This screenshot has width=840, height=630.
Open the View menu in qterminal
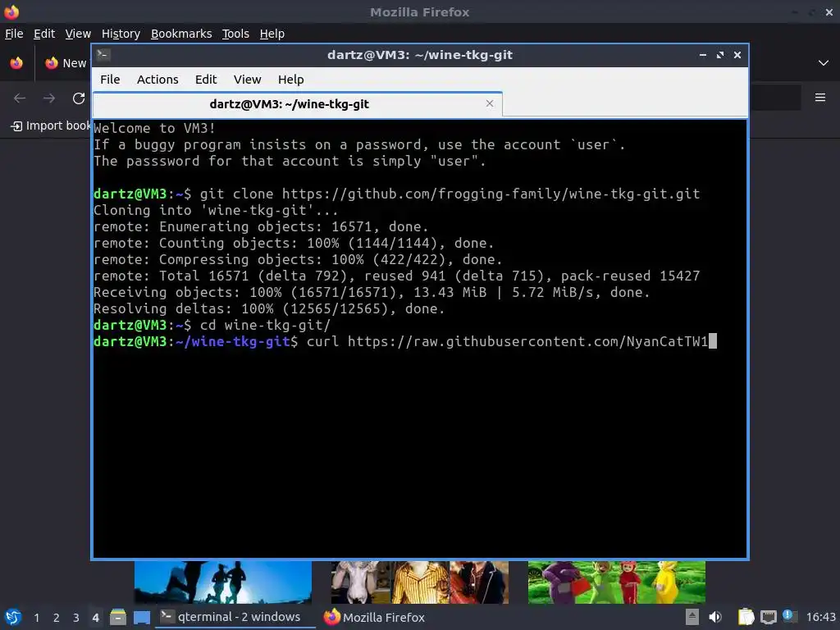coord(247,80)
